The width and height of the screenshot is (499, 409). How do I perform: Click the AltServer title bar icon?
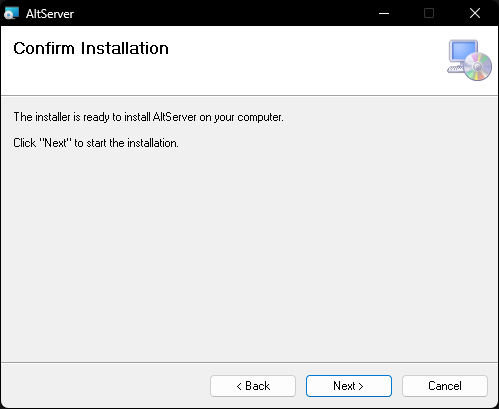tap(11, 13)
